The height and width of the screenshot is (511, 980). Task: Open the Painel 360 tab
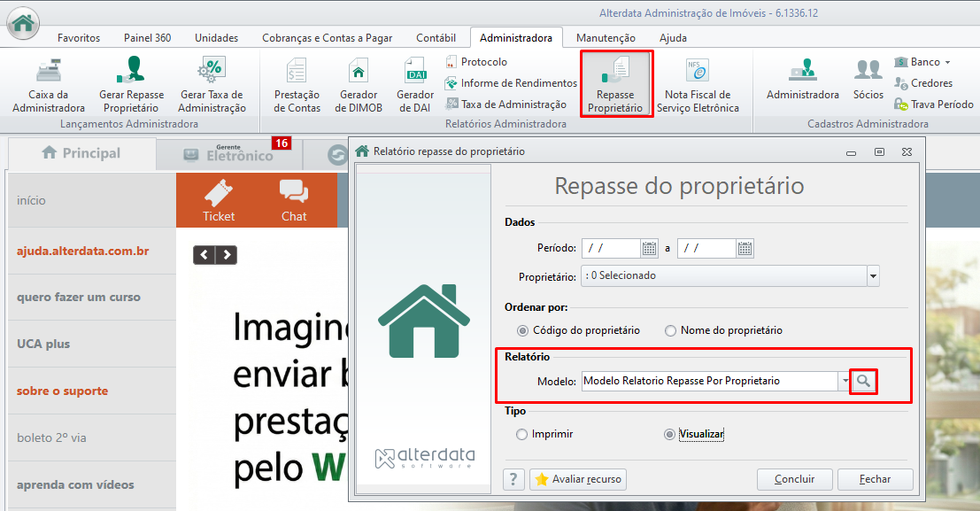[148, 37]
